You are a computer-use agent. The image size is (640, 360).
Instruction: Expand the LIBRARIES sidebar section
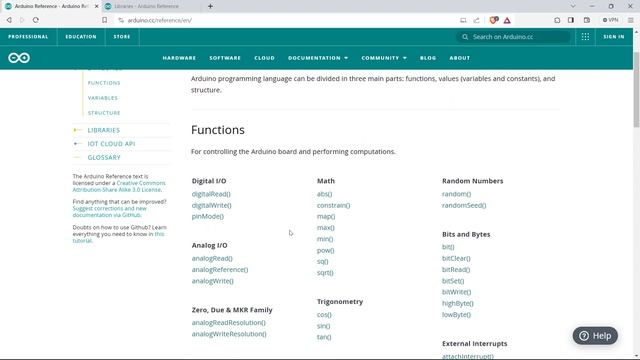click(104, 130)
